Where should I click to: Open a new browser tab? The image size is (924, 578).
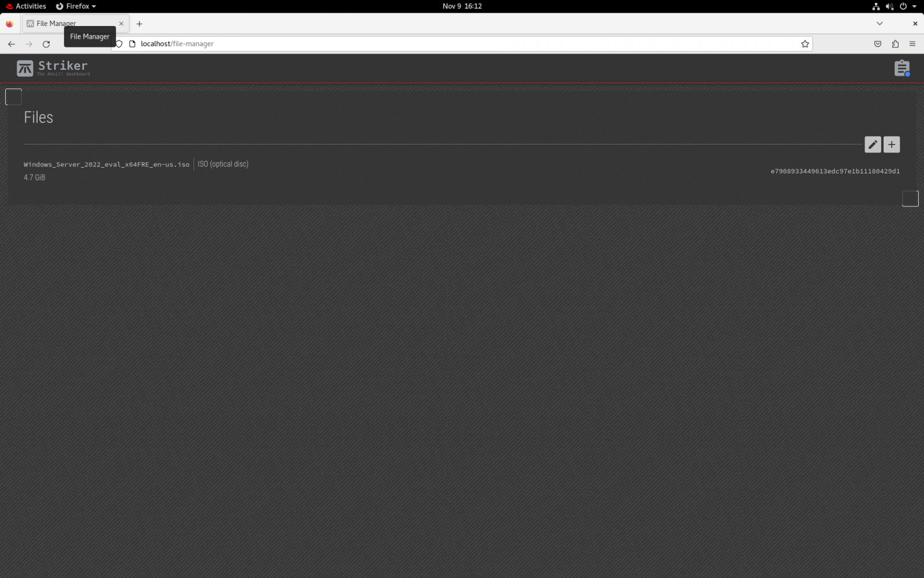pyautogui.click(x=139, y=24)
